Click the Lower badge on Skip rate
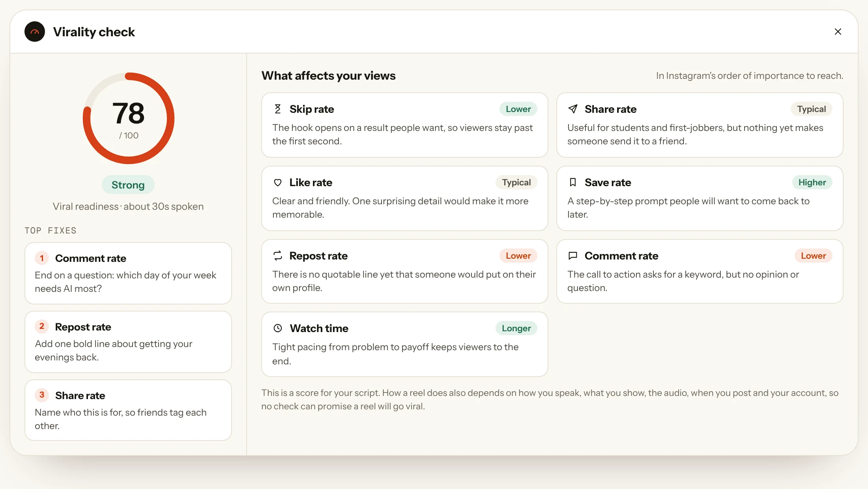Image resolution: width=868 pixels, height=489 pixels. [x=518, y=109]
